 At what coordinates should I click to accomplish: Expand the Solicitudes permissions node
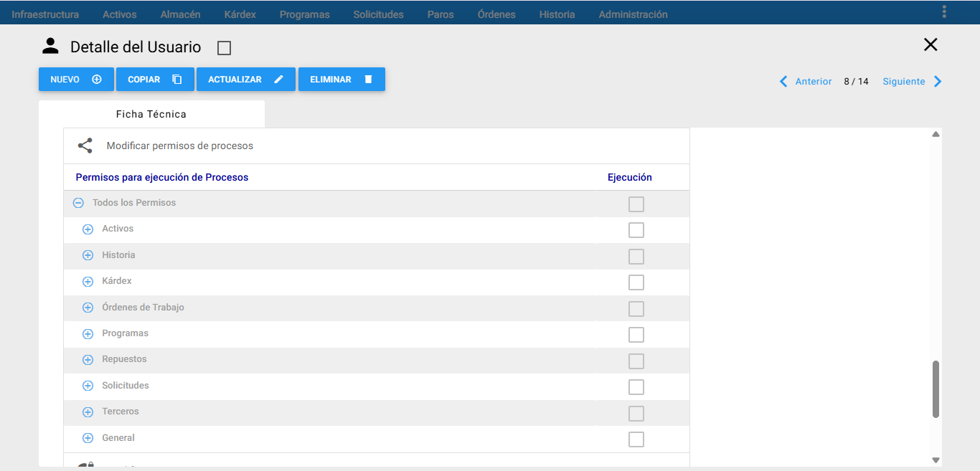(88, 386)
